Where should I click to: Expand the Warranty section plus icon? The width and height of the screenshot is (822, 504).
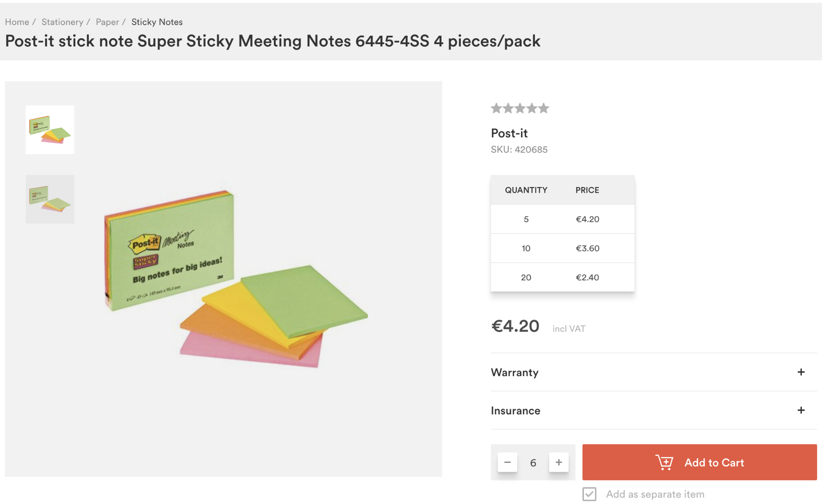point(801,372)
